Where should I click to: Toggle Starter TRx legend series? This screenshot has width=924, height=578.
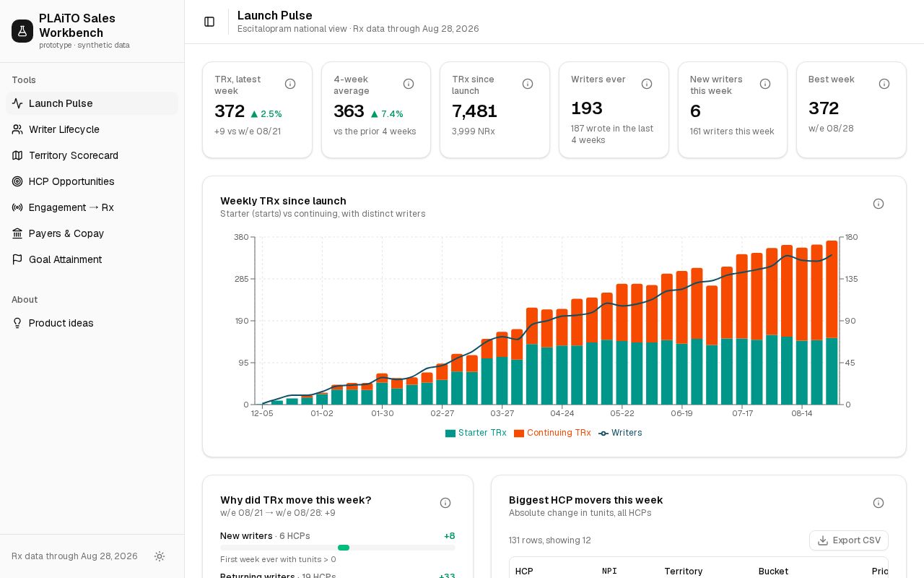(x=476, y=433)
